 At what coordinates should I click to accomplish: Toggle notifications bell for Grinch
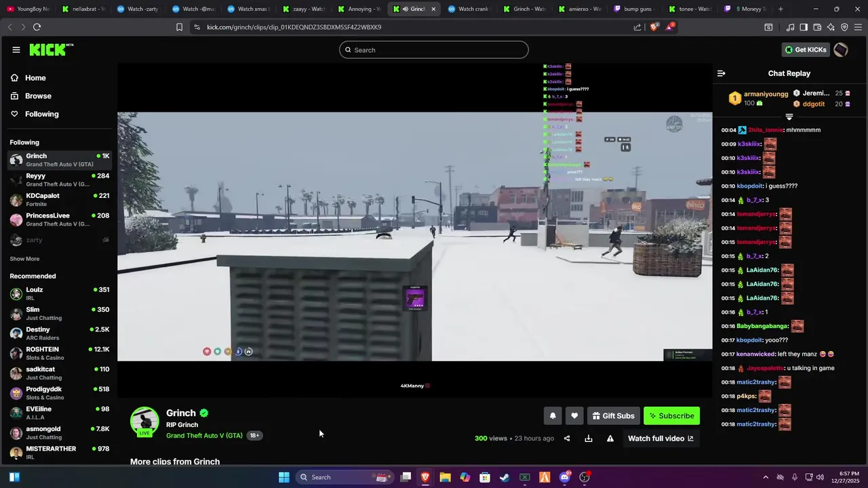(553, 415)
